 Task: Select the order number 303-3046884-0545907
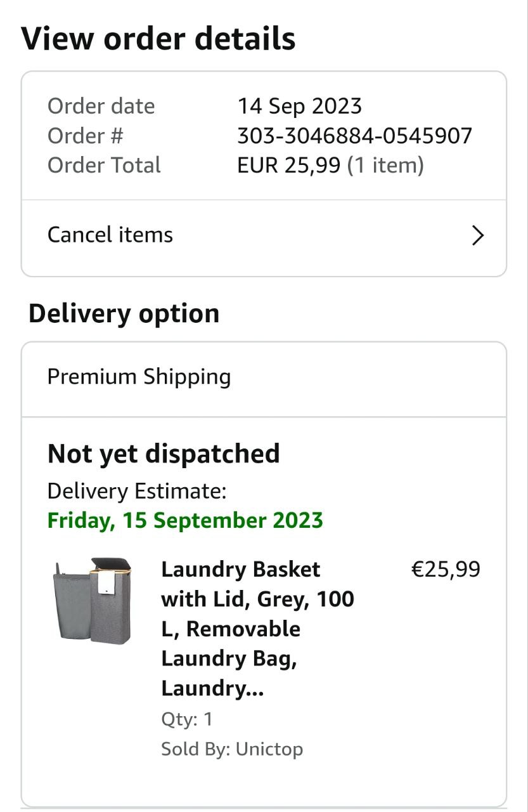coord(354,136)
